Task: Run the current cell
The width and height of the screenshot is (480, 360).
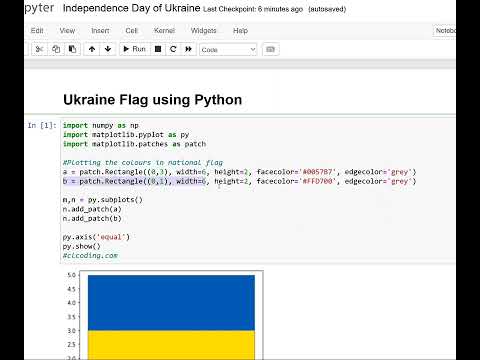Action: click(x=135, y=49)
